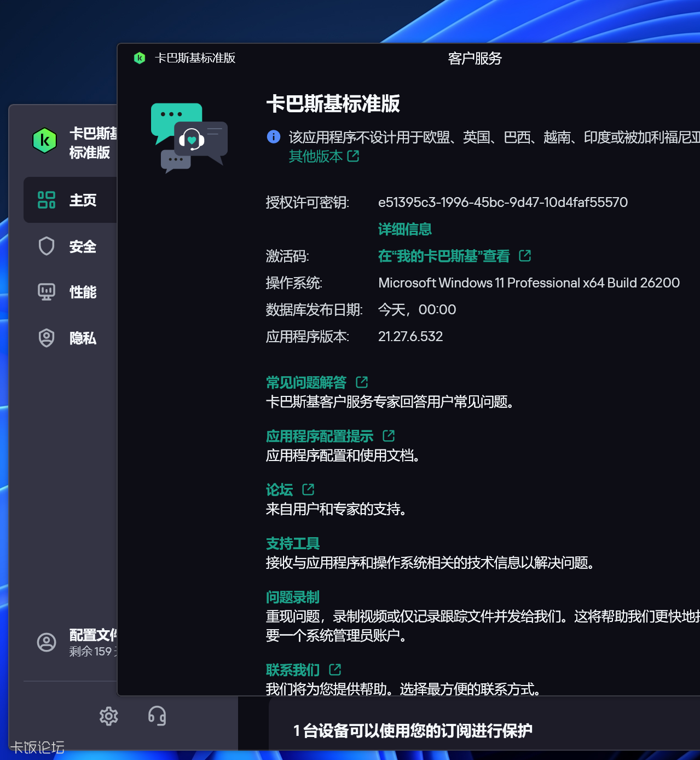Screen dimensions: 700x760
Task: Open settings via the gear icon
Action: pyautogui.click(x=109, y=716)
